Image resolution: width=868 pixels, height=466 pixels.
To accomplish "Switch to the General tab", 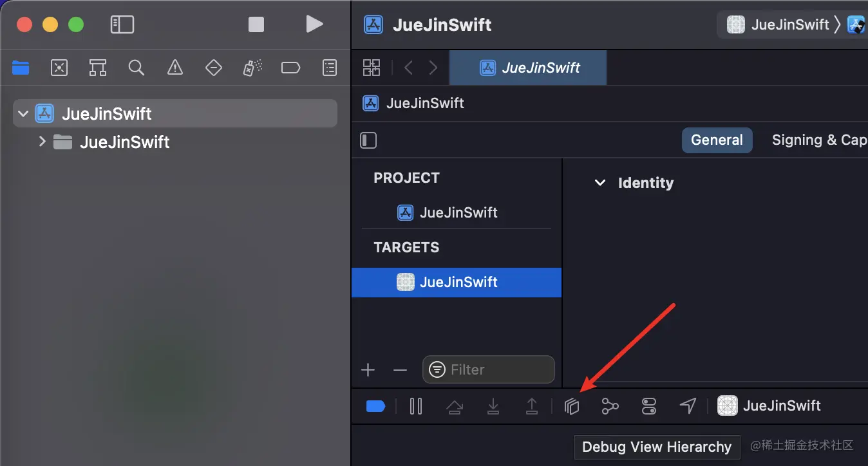I will pos(717,140).
